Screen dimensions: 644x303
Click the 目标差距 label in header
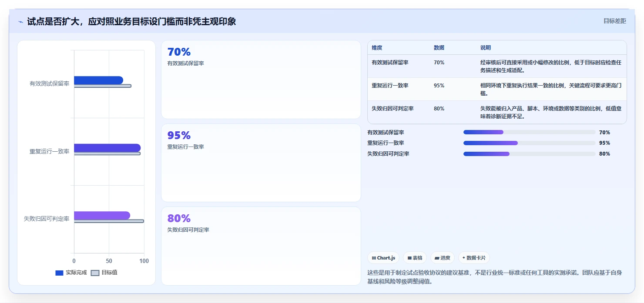point(614,21)
